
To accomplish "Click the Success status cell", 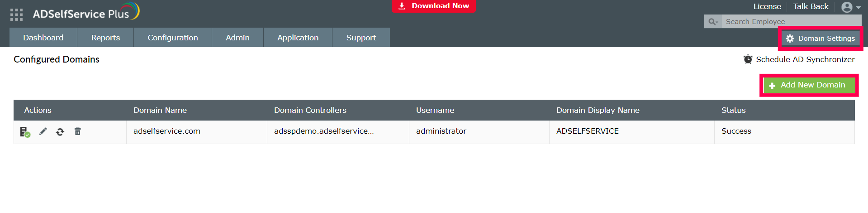I will coord(784,132).
